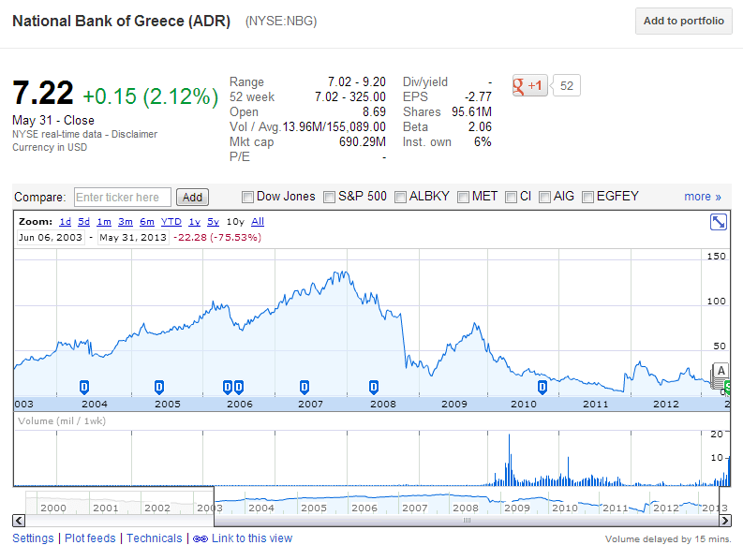Click the current price 7.22
This screenshot has height=560, width=743.
tap(43, 93)
